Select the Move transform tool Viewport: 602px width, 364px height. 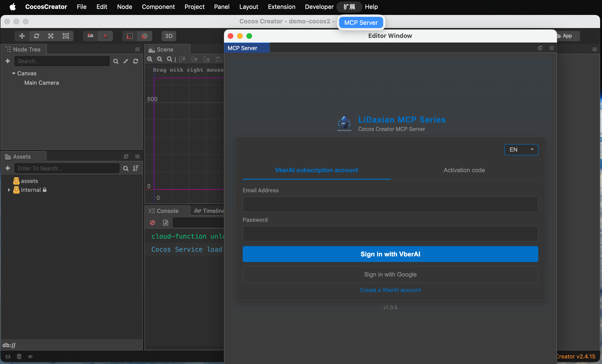pos(22,36)
